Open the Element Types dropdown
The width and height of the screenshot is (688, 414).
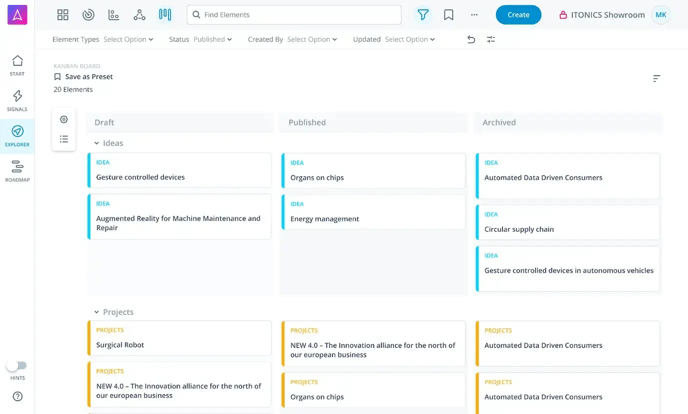tap(128, 39)
